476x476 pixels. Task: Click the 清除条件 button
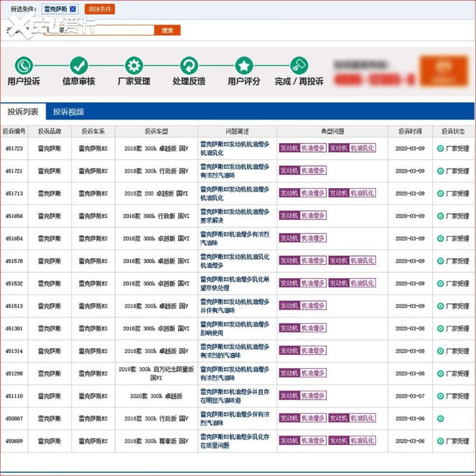[99, 9]
